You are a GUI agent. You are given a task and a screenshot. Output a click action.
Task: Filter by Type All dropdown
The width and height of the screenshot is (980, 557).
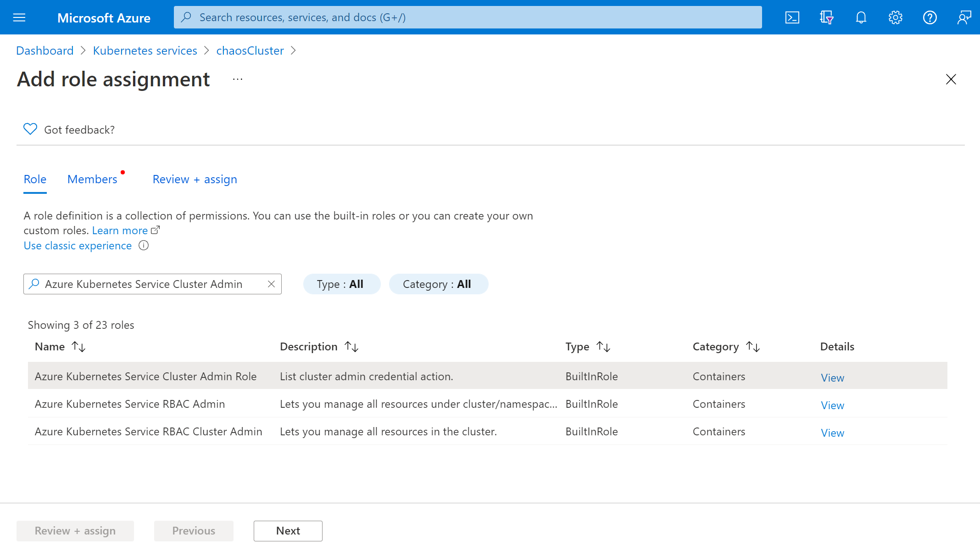[x=340, y=284]
